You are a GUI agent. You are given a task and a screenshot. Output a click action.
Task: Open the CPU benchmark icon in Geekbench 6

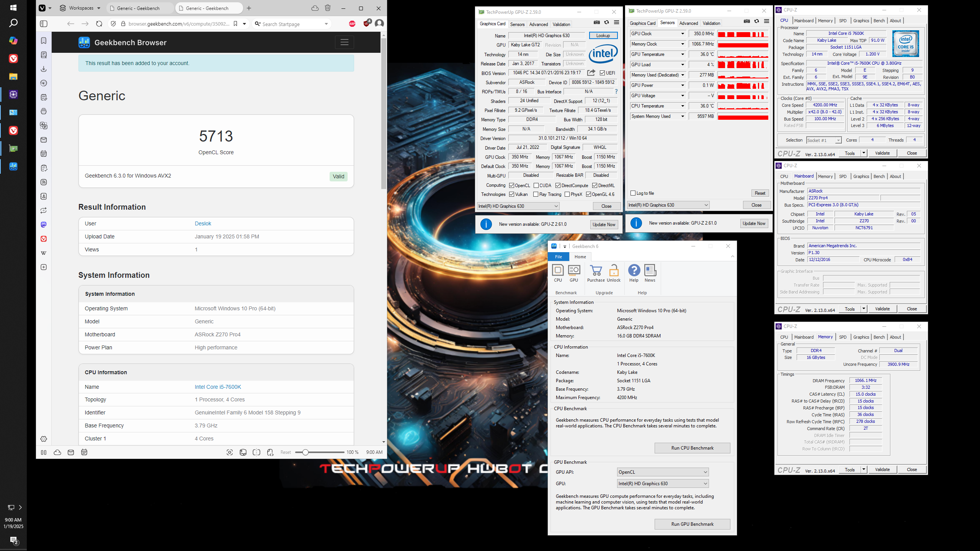pyautogui.click(x=558, y=273)
